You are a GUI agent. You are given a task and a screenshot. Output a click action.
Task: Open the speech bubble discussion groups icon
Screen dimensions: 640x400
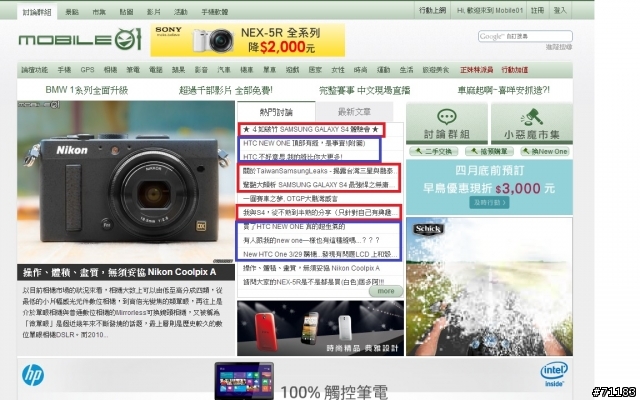coord(447,117)
